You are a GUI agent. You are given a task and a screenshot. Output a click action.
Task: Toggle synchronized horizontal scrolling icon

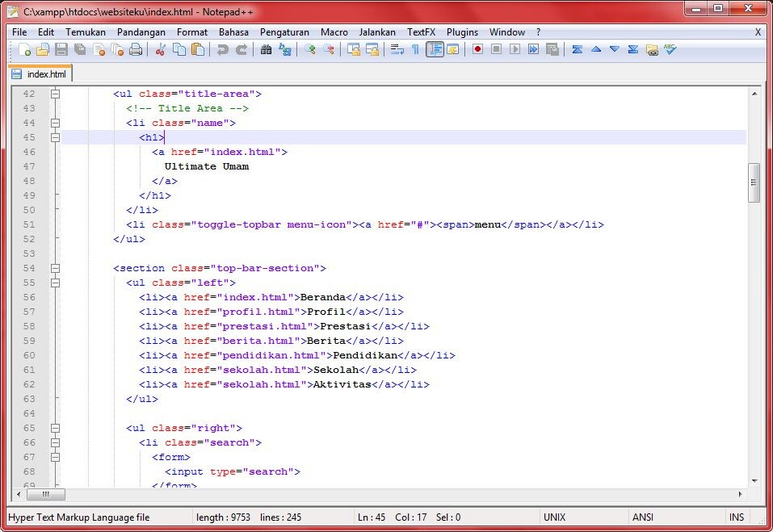(x=372, y=49)
